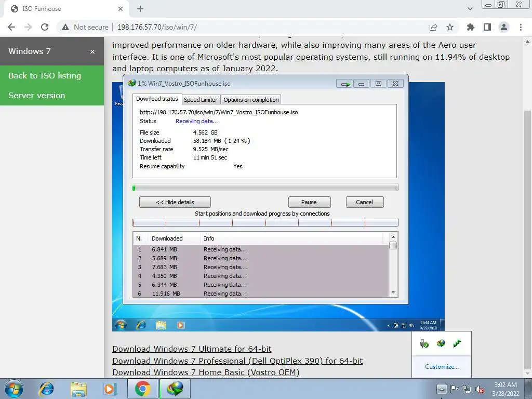Click the share this page icon
Screen dimensions: 532x399
[x=433, y=27]
